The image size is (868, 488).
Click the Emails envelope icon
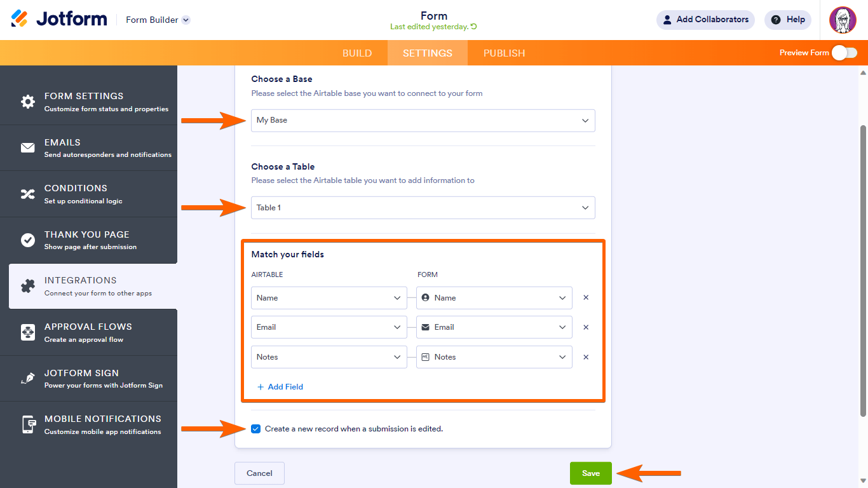pyautogui.click(x=28, y=148)
